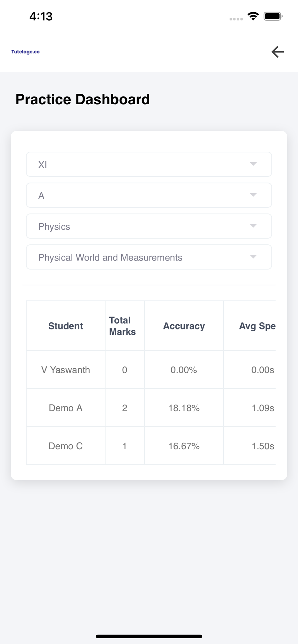
Task: Select student V Yaswanth row
Action: (x=66, y=370)
